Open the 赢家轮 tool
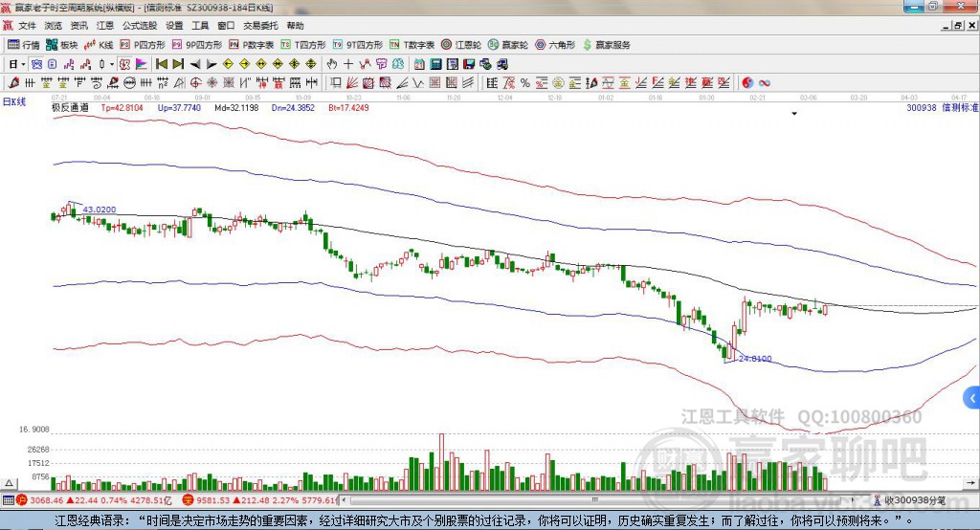Image resolution: width=980 pixels, height=530 pixels. pyautogui.click(x=508, y=45)
